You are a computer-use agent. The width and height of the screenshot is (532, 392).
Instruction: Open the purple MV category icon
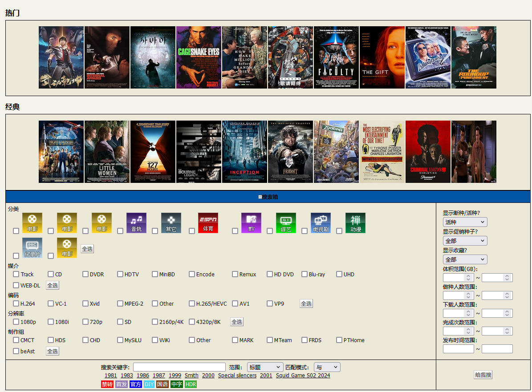pos(251,223)
